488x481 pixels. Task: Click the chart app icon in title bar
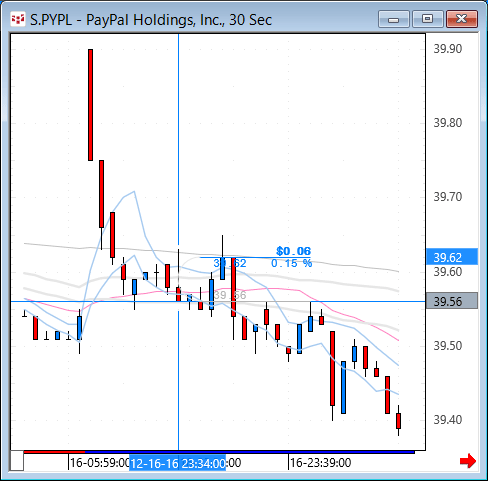click(18, 19)
